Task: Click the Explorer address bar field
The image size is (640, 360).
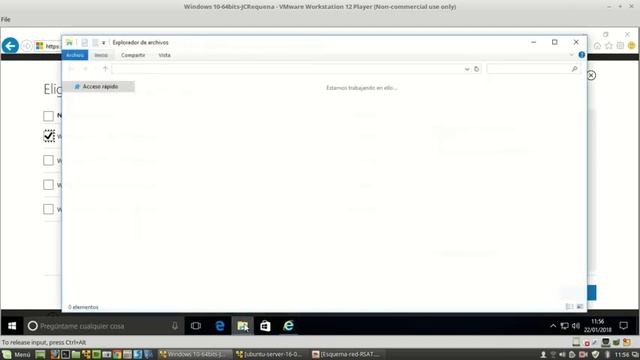Action: tap(288, 69)
